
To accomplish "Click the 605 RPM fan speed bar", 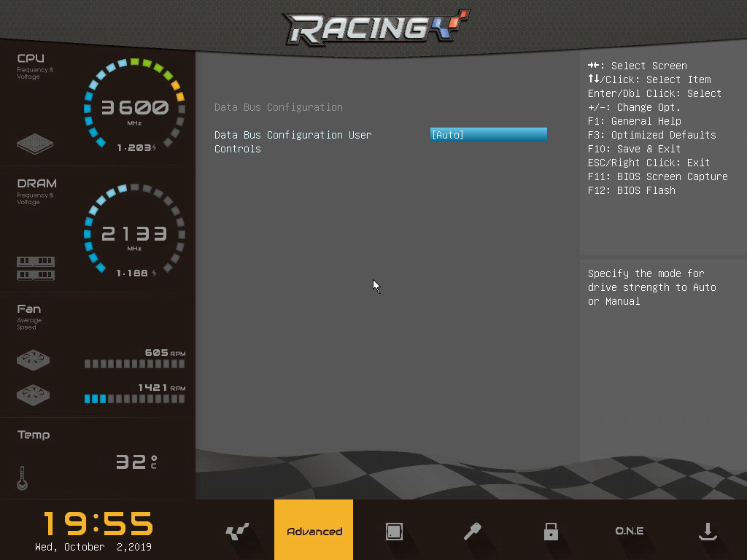I will [134, 364].
